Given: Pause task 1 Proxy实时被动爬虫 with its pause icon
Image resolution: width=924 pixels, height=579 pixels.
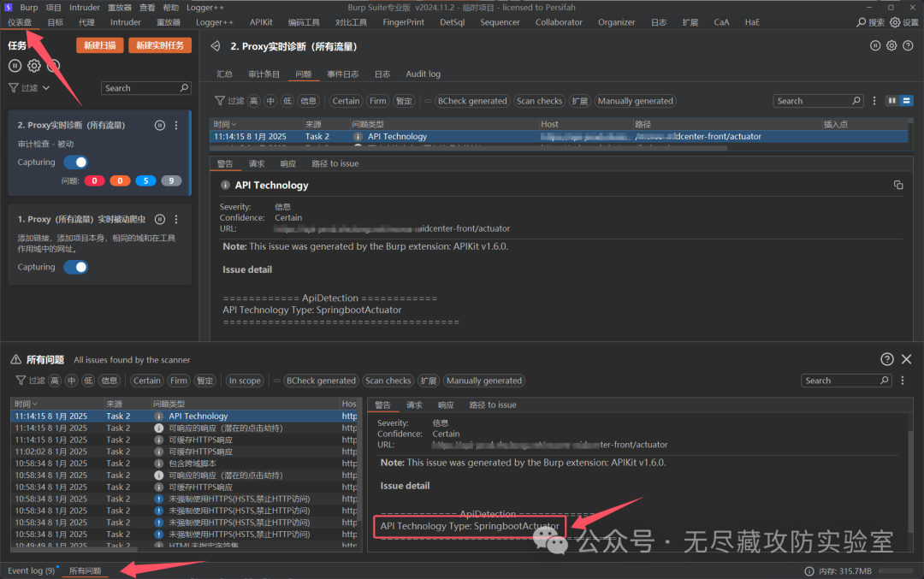Looking at the screenshot, I should pos(160,219).
